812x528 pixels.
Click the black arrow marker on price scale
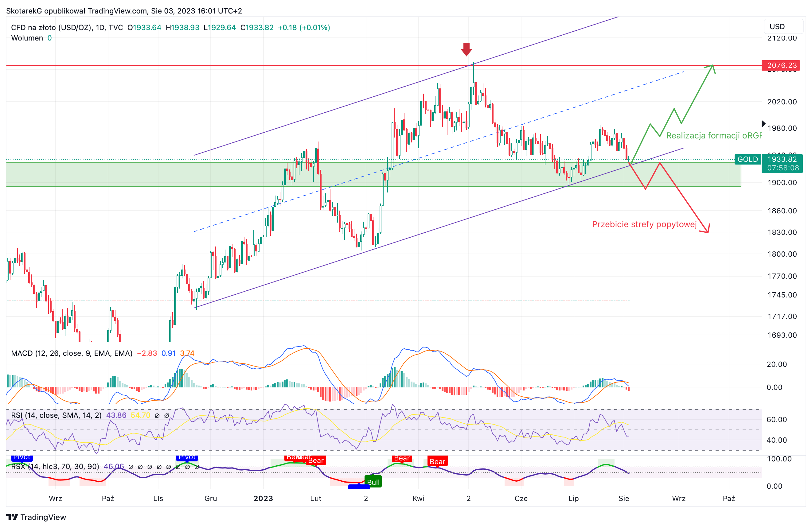(763, 123)
